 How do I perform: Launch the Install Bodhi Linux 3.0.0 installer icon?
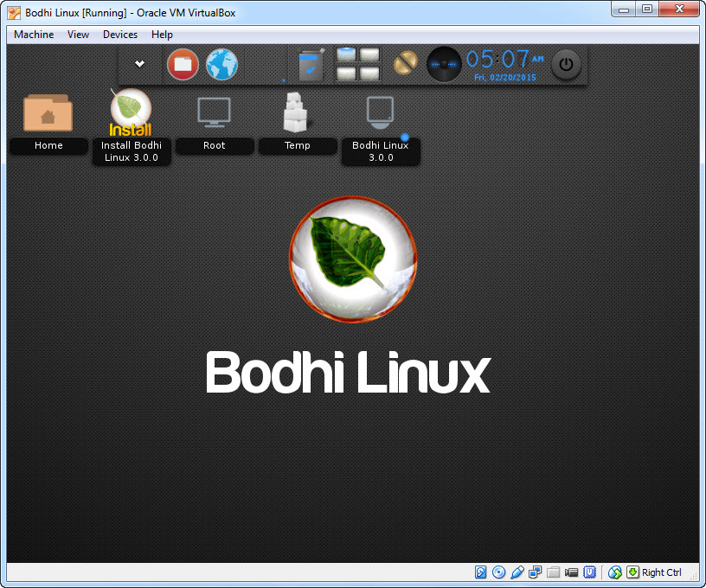(131, 112)
